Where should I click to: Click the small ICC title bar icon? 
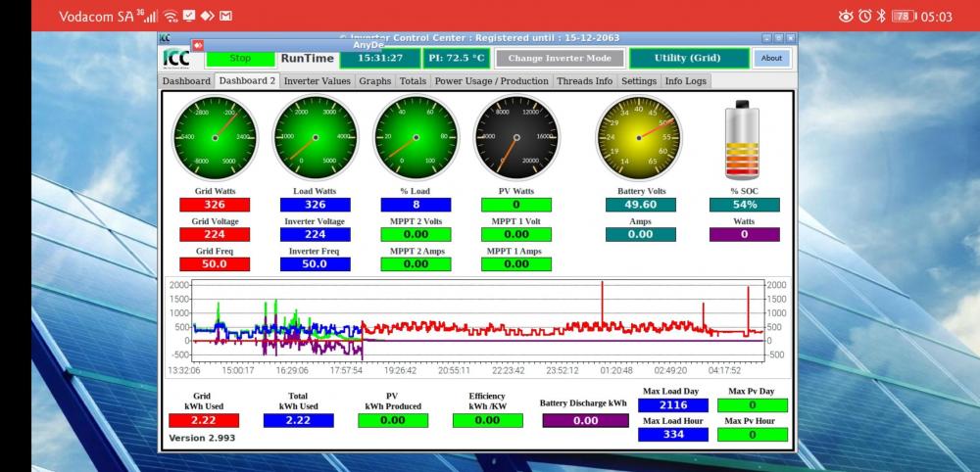point(165,38)
